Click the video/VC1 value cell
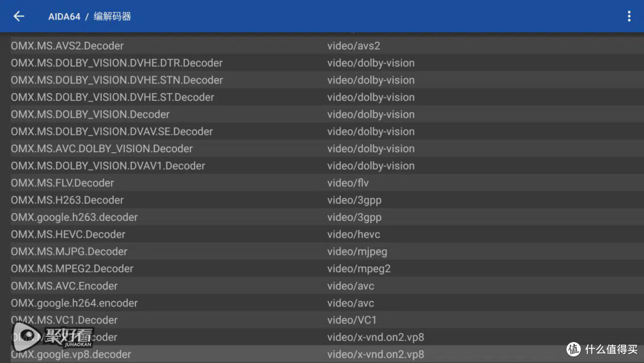The height and width of the screenshot is (363, 644). pyautogui.click(x=352, y=320)
